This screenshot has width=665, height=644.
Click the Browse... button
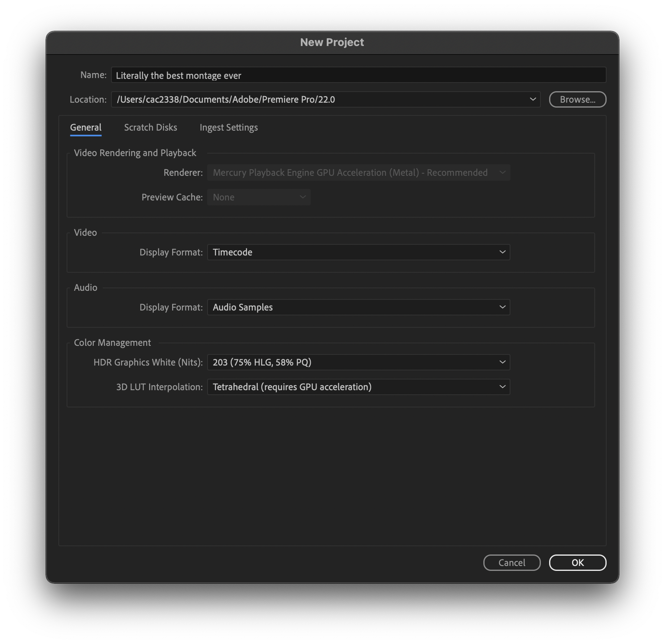click(x=577, y=99)
